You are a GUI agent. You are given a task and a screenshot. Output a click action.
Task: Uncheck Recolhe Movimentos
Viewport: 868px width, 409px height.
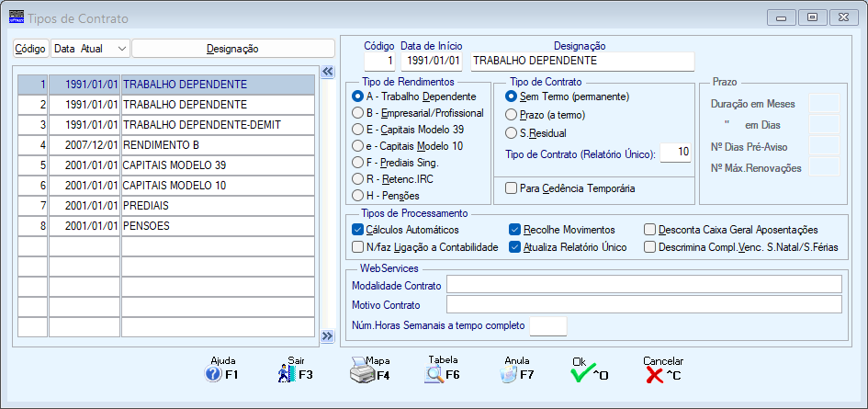(x=514, y=230)
